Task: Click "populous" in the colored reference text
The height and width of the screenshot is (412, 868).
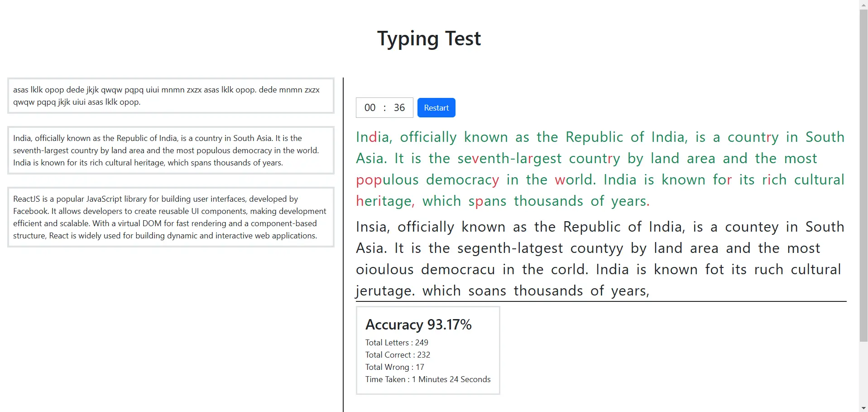Action: click(387, 180)
